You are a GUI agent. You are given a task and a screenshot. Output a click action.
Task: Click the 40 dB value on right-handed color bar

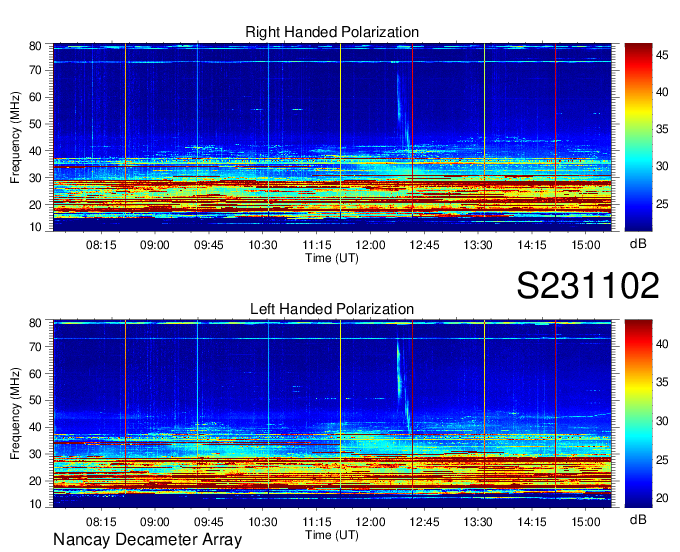point(662,92)
